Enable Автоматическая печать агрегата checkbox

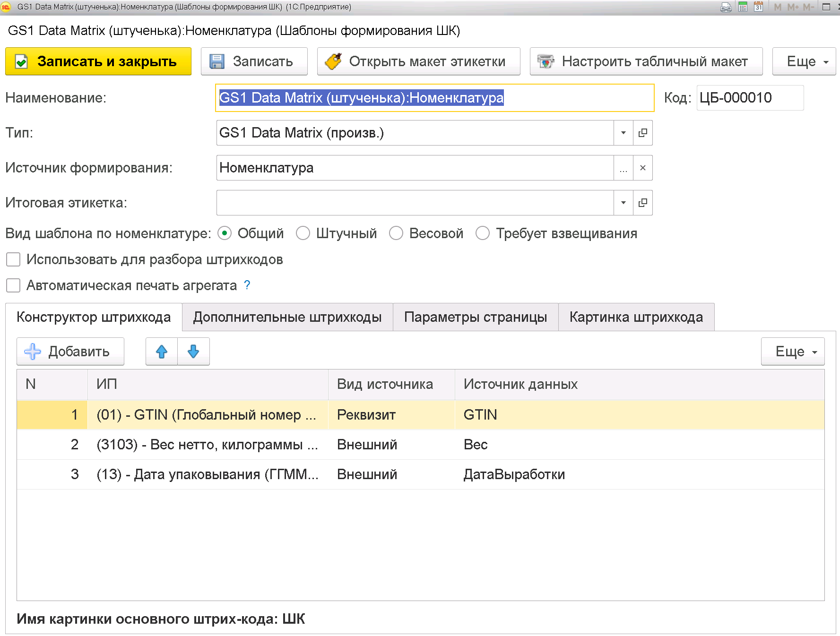(x=13, y=285)
